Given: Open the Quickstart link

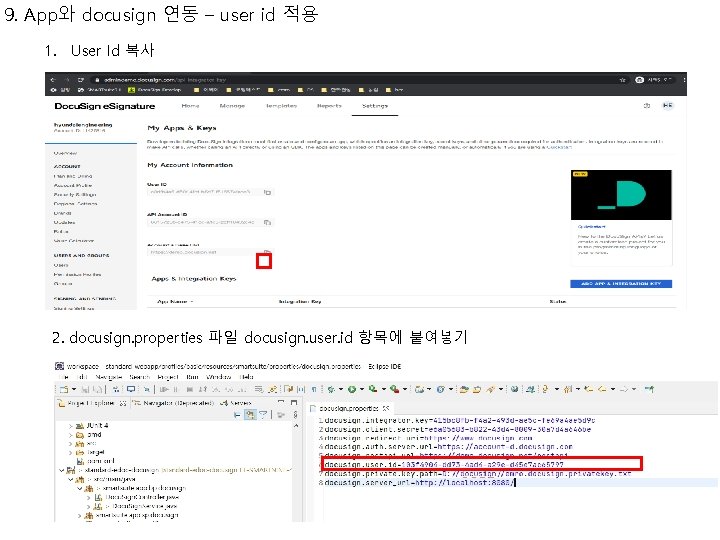Looking at the screenshot, I should click(591, 227).
